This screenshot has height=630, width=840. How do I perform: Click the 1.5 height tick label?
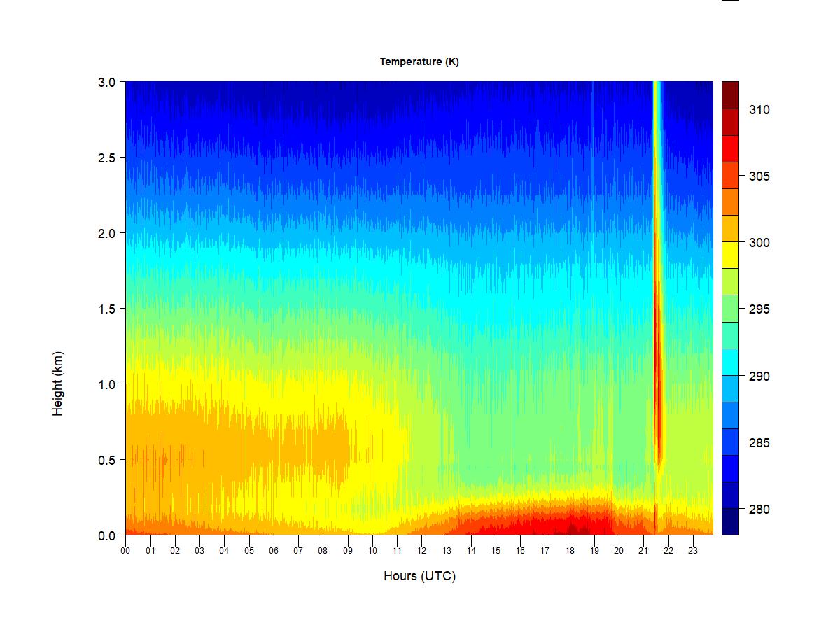[x=106, y=309]
